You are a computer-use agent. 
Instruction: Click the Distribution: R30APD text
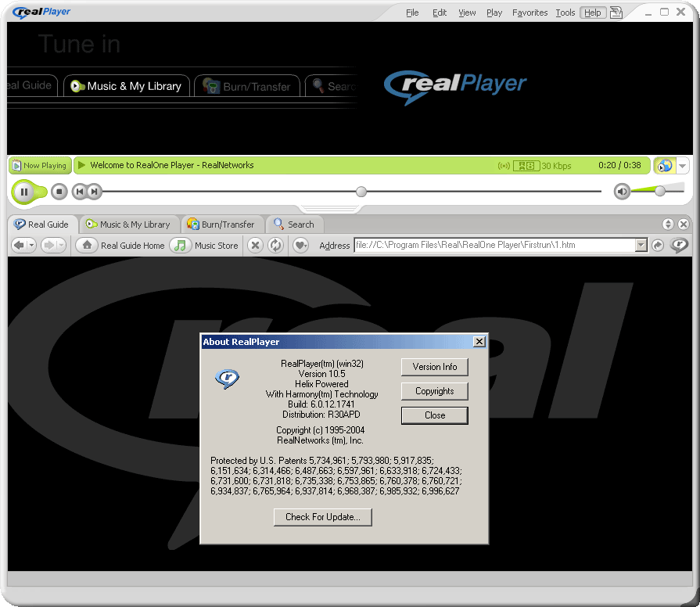click(321, 415)
